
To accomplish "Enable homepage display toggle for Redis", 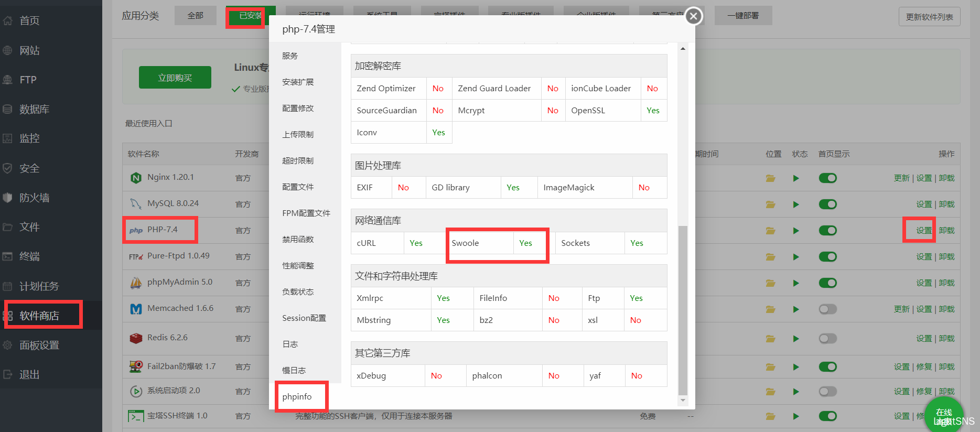I will [x=827, y=339].
